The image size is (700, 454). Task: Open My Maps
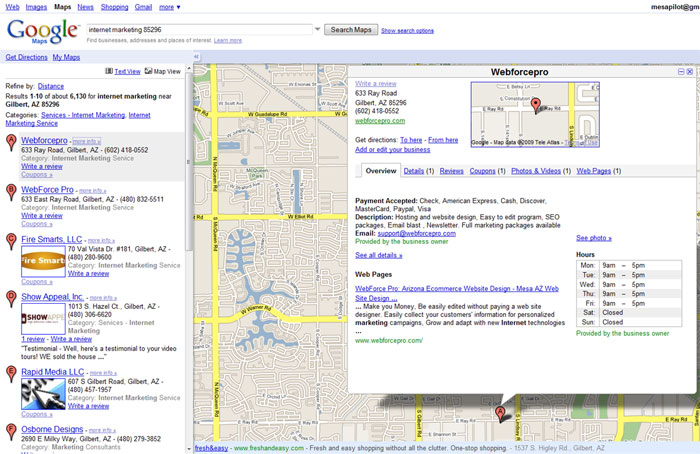click(x=66, y=57)
